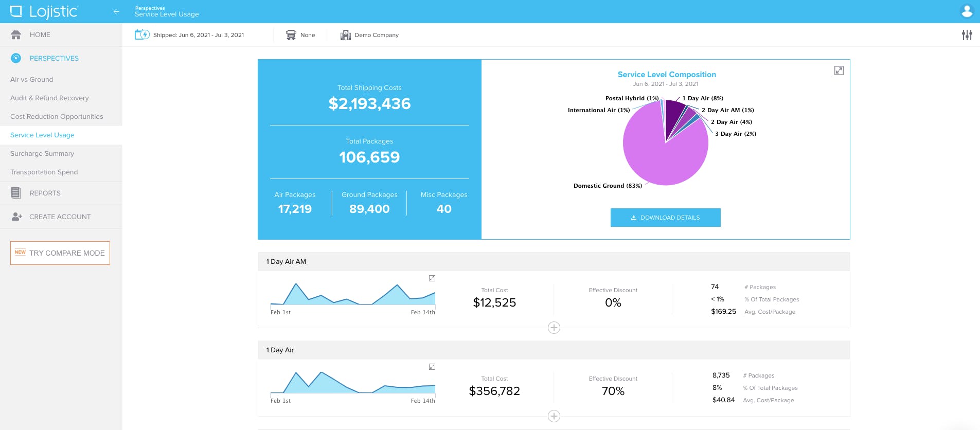Enlarge the 1 Day Air trend chart

pyautogui.click(x=432, y=367)
